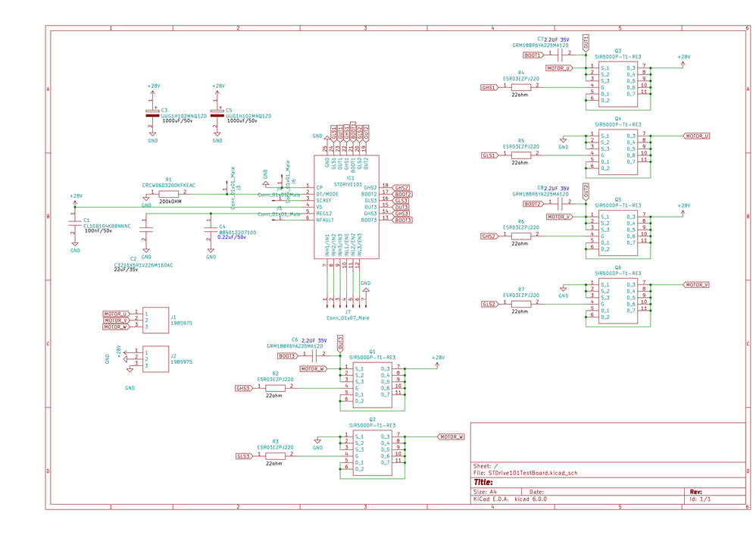Click the GLS2 label beside resistor R7

coord(489,305)
